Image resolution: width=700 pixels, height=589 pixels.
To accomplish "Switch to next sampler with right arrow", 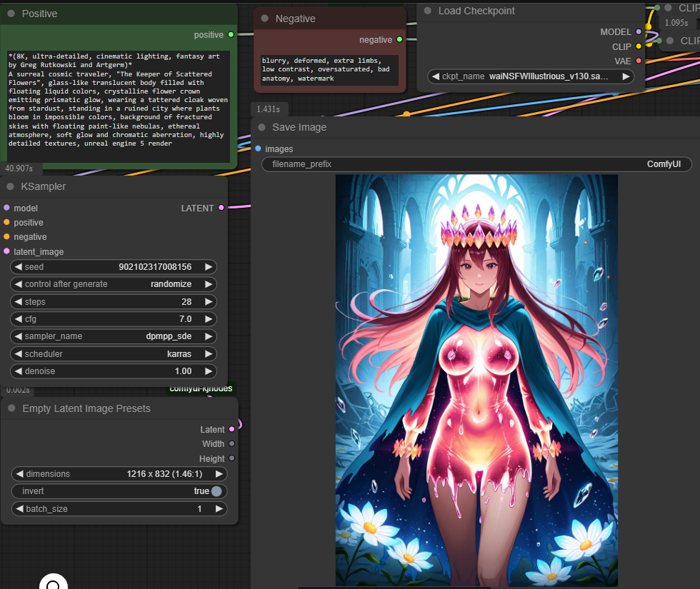I will tap(209, 336).
